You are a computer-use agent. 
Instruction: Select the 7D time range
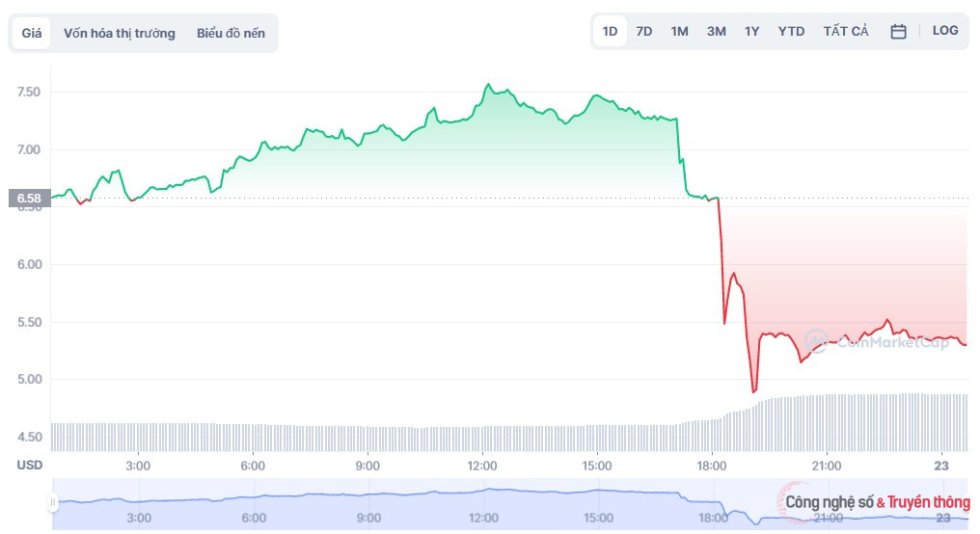644,32
